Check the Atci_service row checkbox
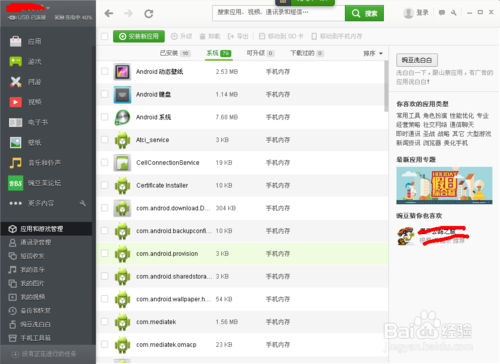This screenshot has height=364, width=500. pyautogui.click(x=105, y=139)
